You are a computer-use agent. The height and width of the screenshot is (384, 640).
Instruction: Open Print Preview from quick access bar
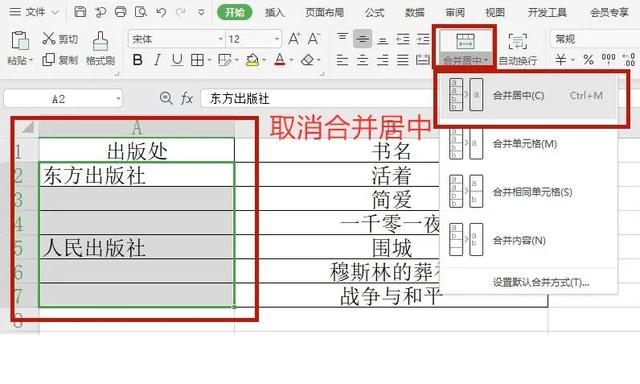click(x=141, y=12)
